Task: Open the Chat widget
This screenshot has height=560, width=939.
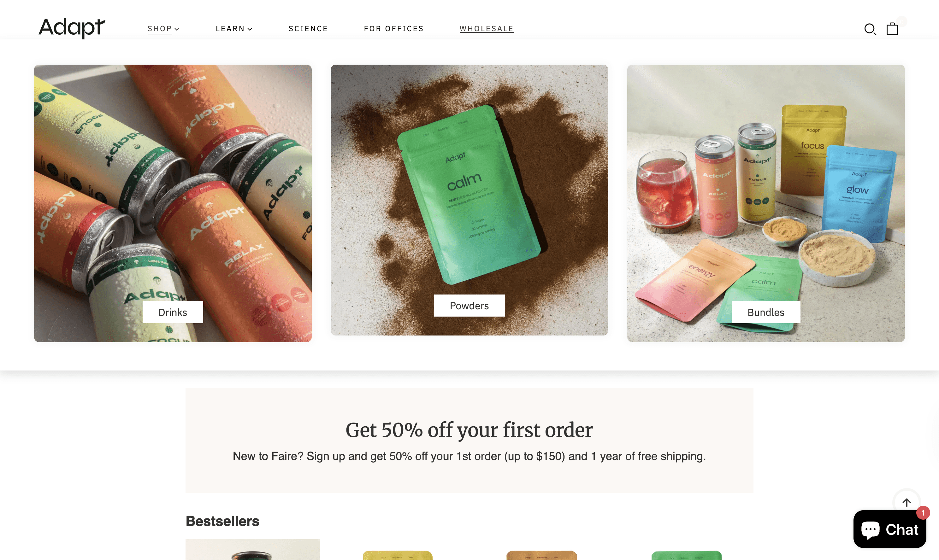Action: click(x=889, y=529)
